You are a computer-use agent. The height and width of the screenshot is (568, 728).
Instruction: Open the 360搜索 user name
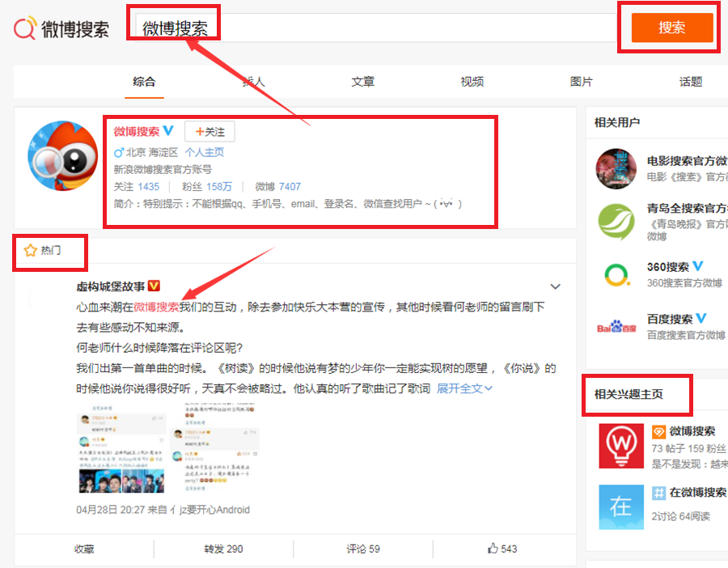[x=668, y=267]
